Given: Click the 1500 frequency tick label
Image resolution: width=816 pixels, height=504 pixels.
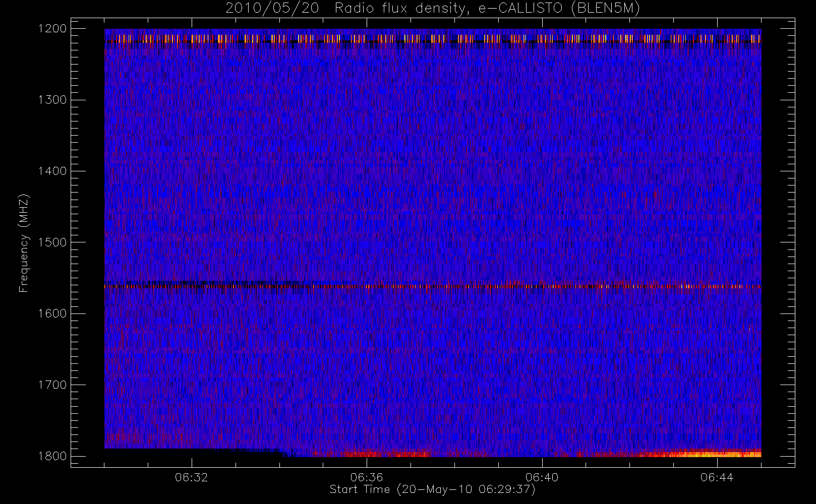Looking at the screenshot, I should click(52, 242).
